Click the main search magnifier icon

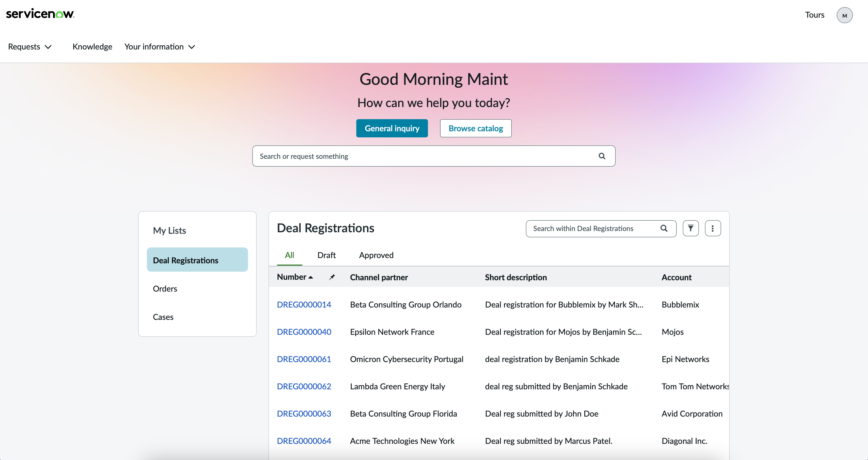click(x=602, y=156)
